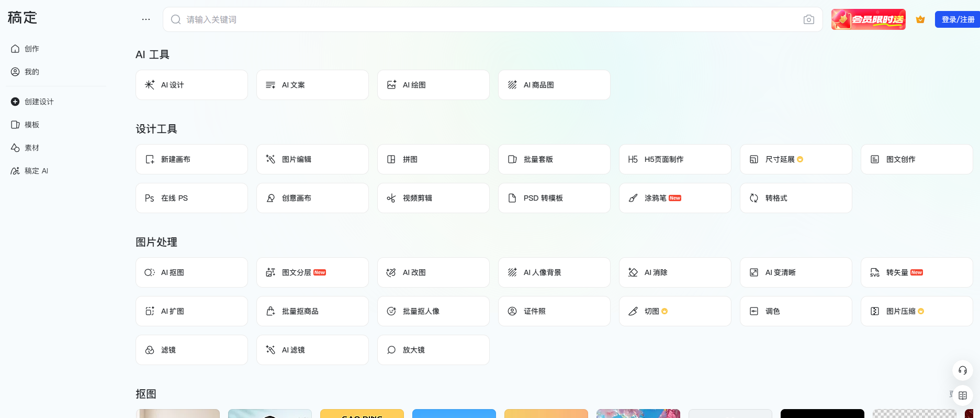The height and width of the screenshot is (418, 980).
Task: Open AI 变清晰 sharpen tool
Action: tap(796, 272)
